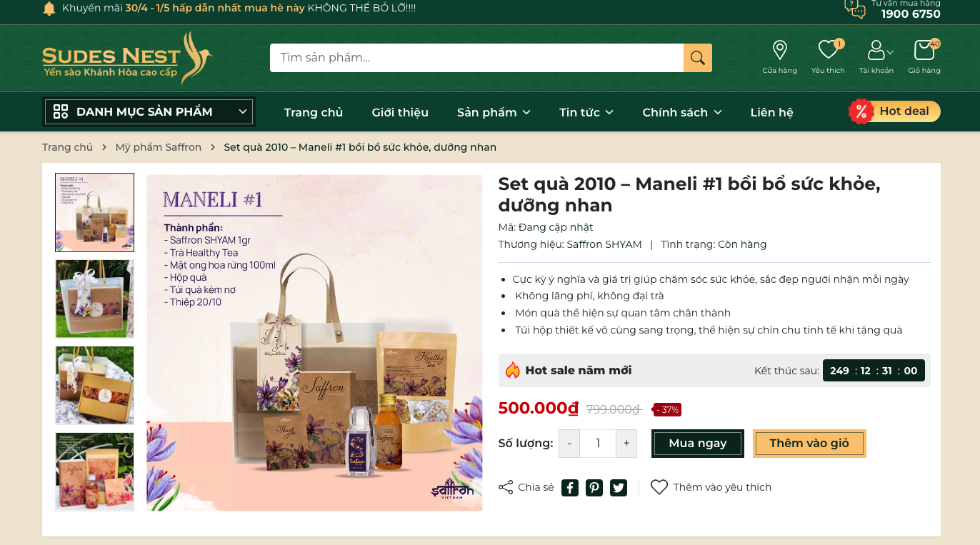Screen dimensions: 980x545
Task: Expand the Sản phẩm menu
Action: pos(494,112)
